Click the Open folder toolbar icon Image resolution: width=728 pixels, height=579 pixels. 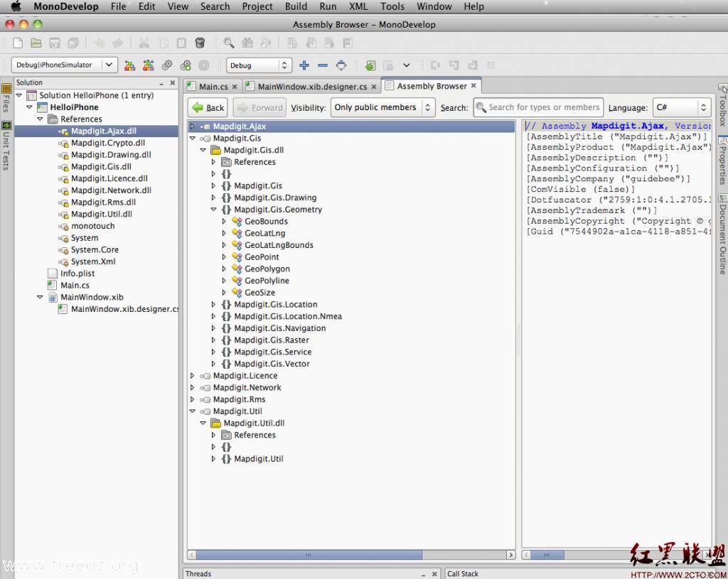pyautogui.click(x=36, y=43)
